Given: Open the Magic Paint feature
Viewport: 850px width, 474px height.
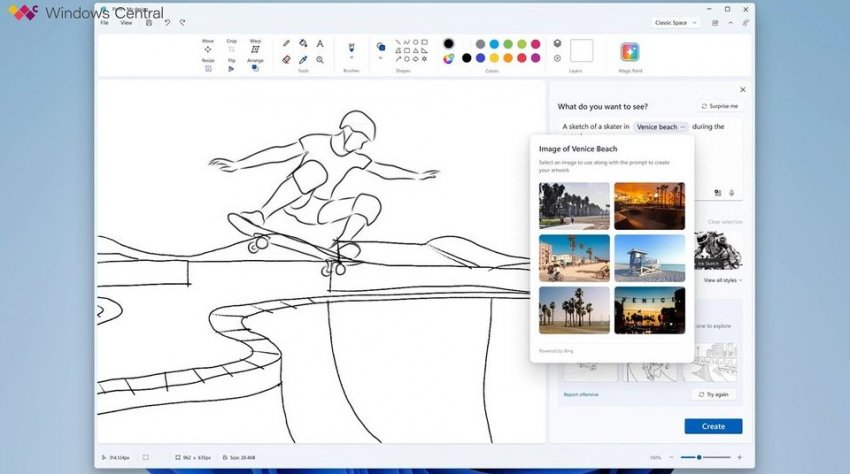Looking at the screenshot, I should pyautogui.click(x=630, y=52).
